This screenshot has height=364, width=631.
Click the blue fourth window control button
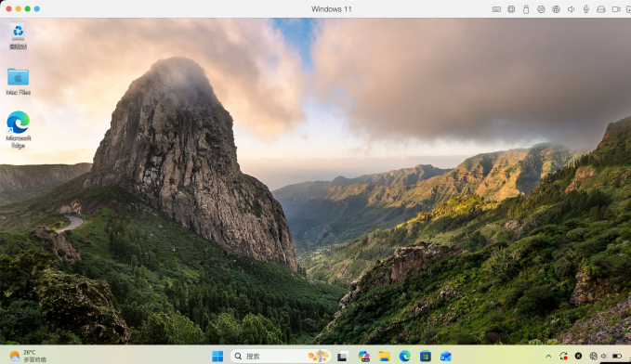(37, 9)
